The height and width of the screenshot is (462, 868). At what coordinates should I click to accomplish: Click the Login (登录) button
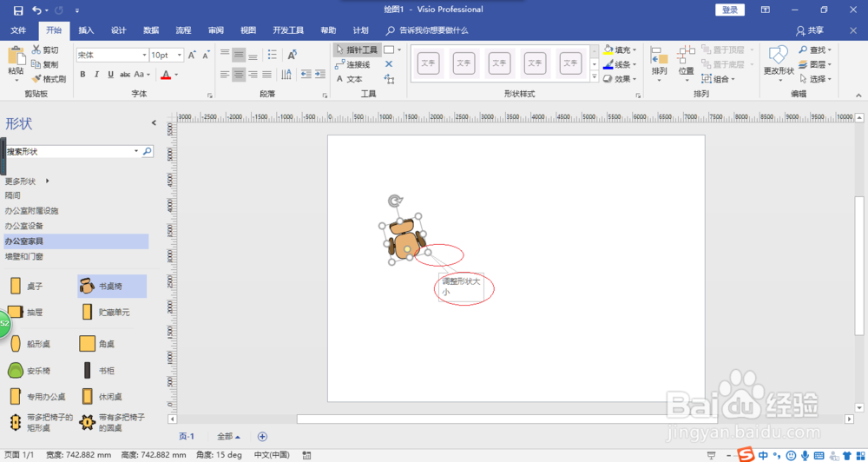730,10
